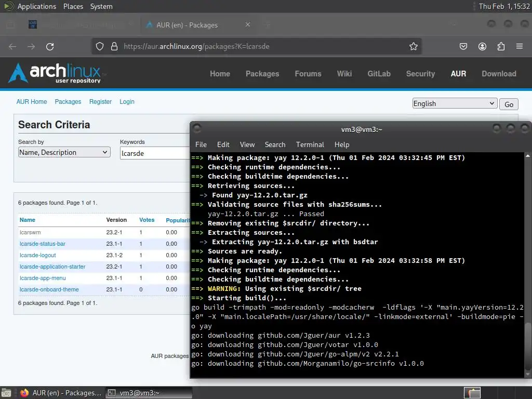The width and height of the screenshot is (532, 399).
Task: Open terminal View menu
Action: coord(247,144)
